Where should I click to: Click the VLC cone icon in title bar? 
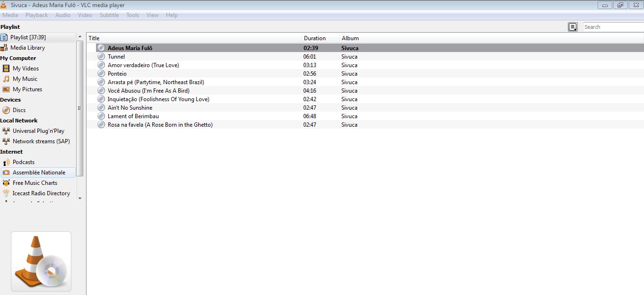tap(4, 5)
